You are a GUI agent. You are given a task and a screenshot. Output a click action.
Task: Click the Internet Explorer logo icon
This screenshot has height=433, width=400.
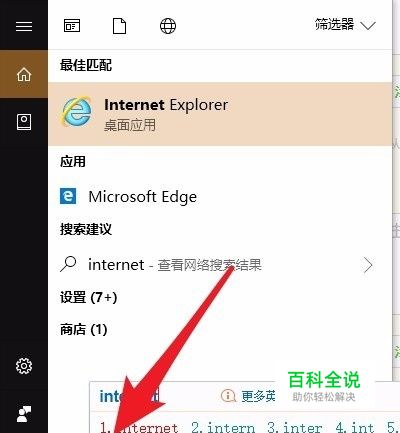[77, 112]
